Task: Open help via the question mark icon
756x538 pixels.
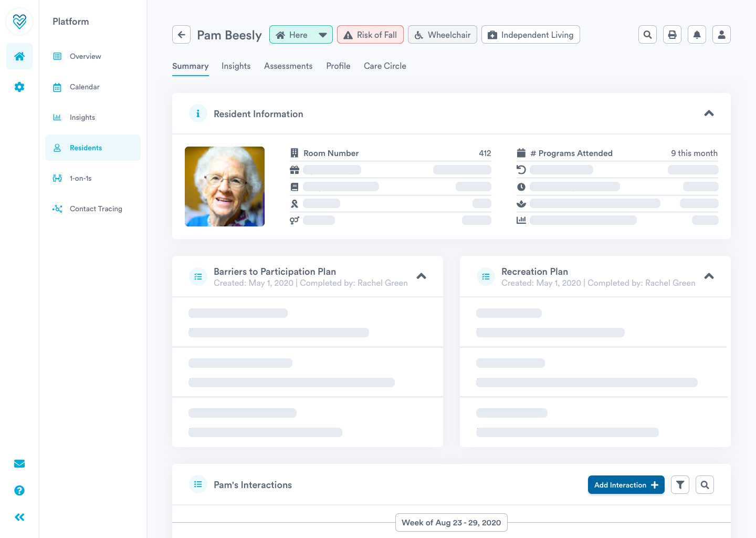Action: pyautogui.click(x=19, y=490)
